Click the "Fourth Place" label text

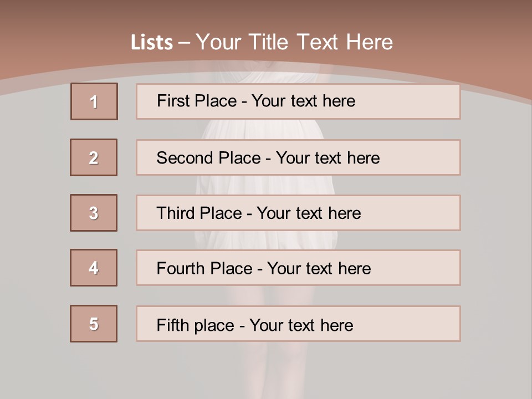pos(204,269)
